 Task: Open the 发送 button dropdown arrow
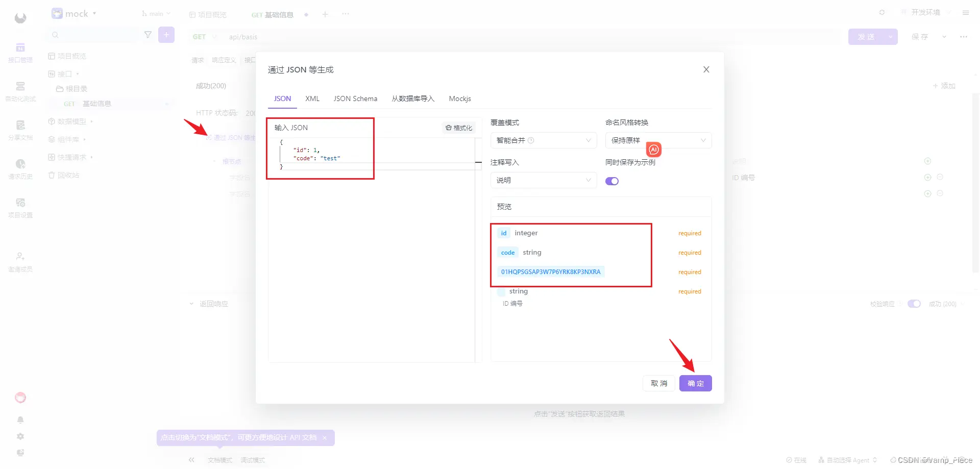pyautogui.click(x=891, y=37)
